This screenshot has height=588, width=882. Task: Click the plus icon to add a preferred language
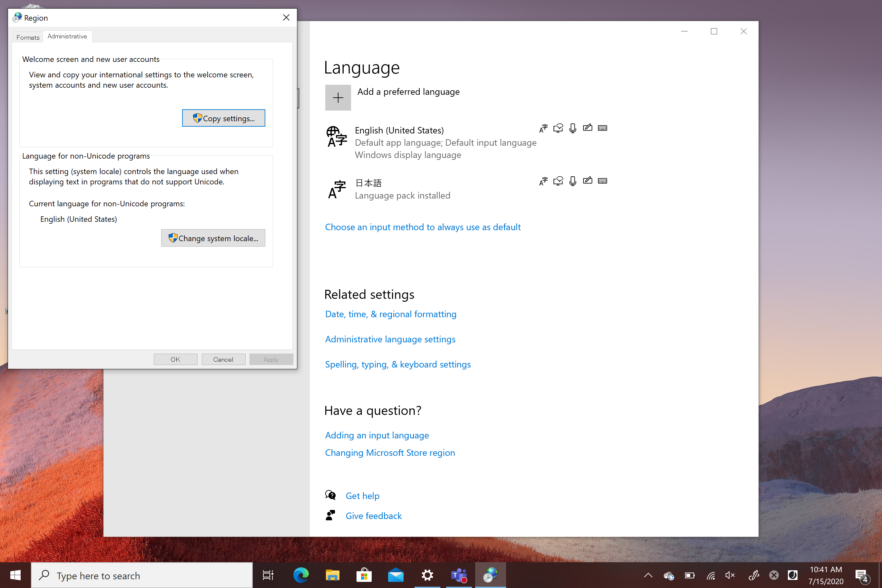point(338,97)
